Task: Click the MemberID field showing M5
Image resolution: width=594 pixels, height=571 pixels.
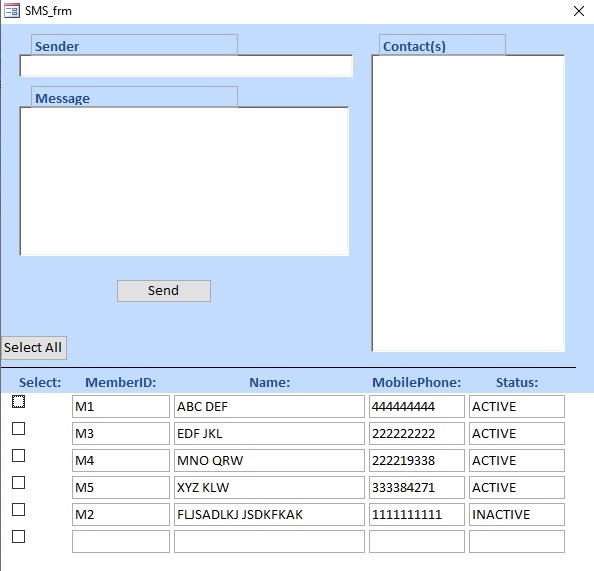Action: tap(121, 487)
